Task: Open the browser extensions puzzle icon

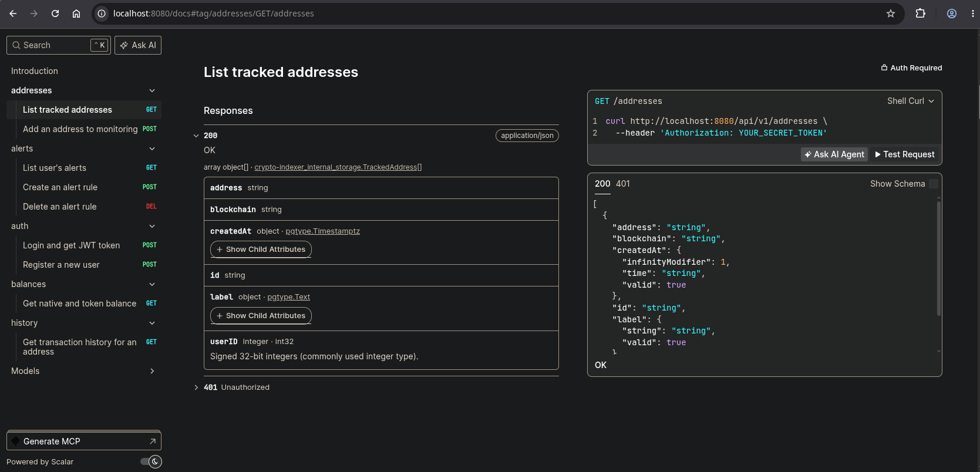Action: (920, 14)
